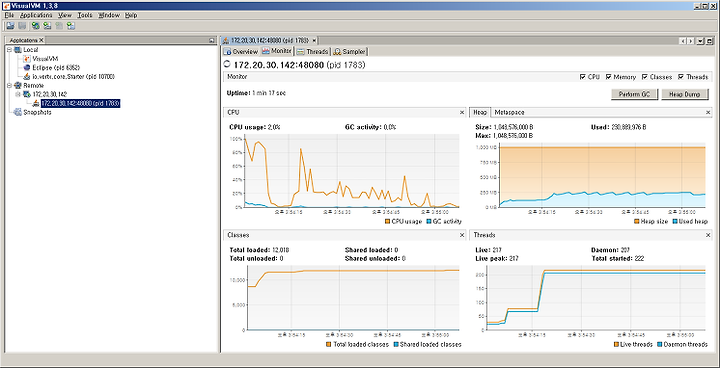Uncheck the Threads checkbox
The width and height of the screenshot is (720, 368).
click(x=681, y=77)
